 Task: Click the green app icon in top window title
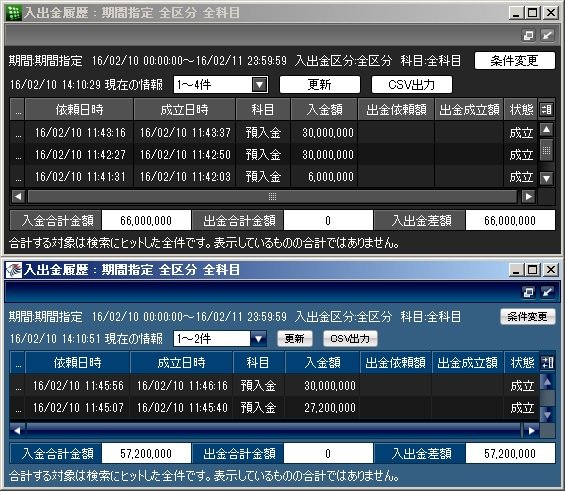pos(14,13)
